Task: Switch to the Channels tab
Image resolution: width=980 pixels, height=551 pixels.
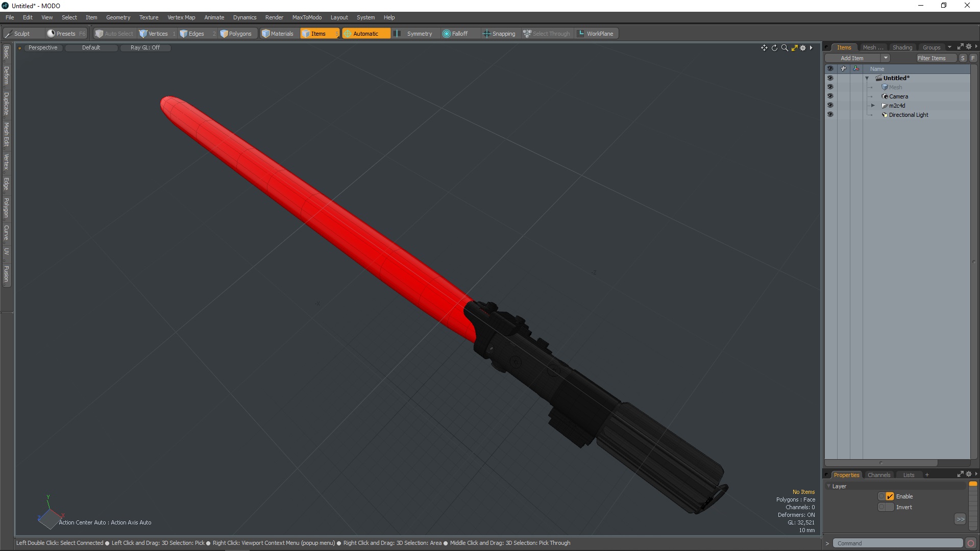Action: pyautogui.click(x=878, y=475)
